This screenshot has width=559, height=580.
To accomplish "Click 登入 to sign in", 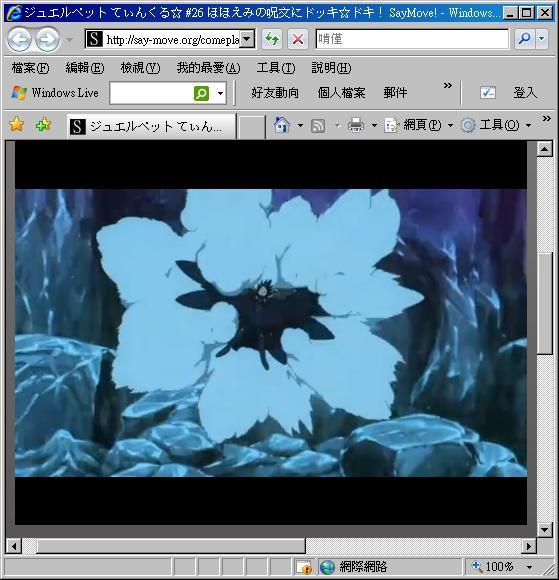I will [x=525, y=92].
